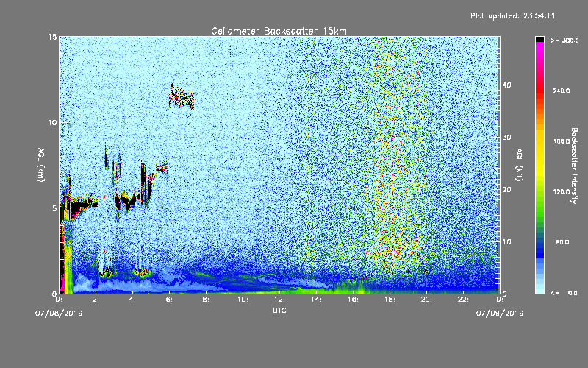Image resolution: width=588 pixels, height=368 pixels.
Task: Click the "40" tick on the kft axis
Action: tap(506, 85)
